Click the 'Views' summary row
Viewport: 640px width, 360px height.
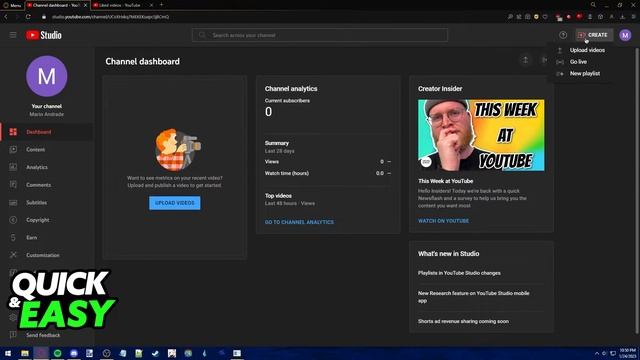[328, 162]
